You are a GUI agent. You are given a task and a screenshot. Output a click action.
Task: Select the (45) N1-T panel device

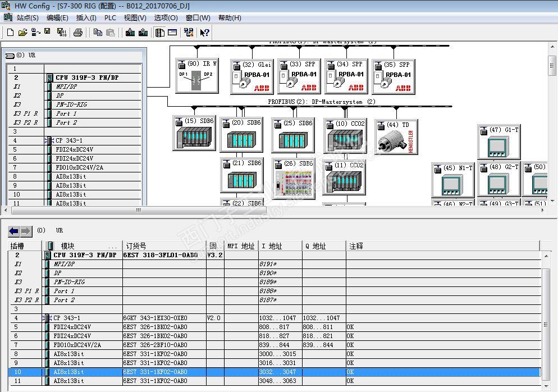coord(453,180)
